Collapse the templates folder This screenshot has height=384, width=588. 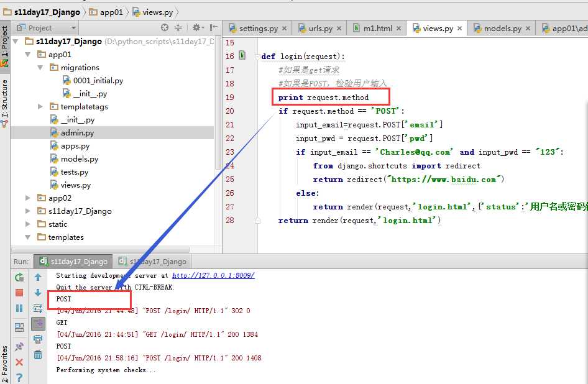[28, 237]
